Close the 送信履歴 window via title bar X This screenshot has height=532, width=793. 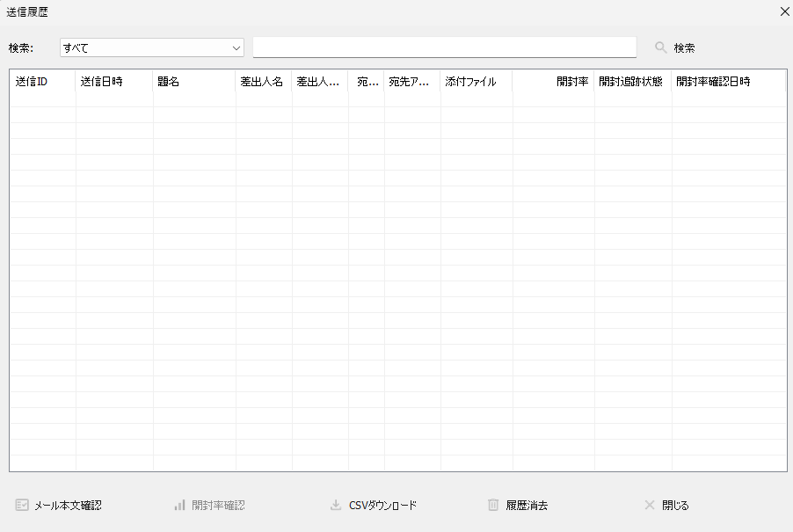pyautogui.click(x=785, y=11)
